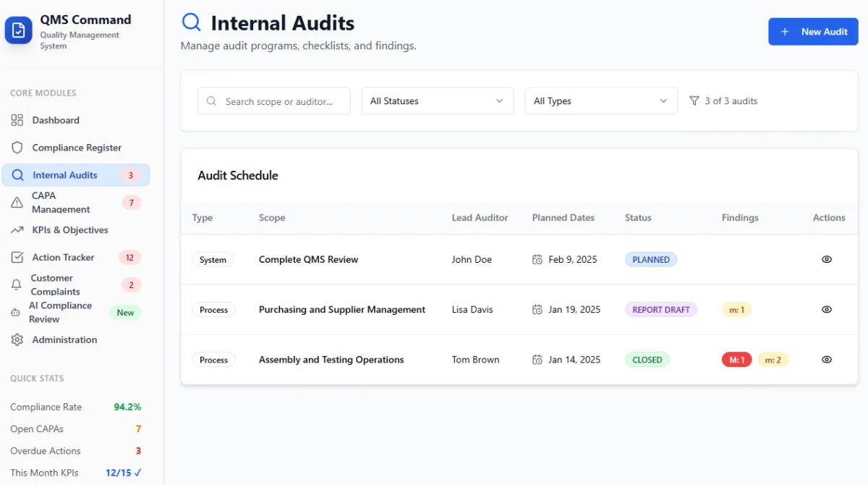Click the Assembly and Testing Operations scope
Image resolution: width=868 pixels, height=485 pixels.
pyautogui.click(x=331, y=360)
